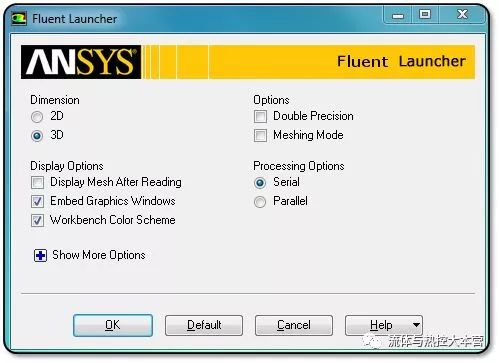Click the 'Display Options' group label
Screen dimensions: 499x363
tap(67, 166)
